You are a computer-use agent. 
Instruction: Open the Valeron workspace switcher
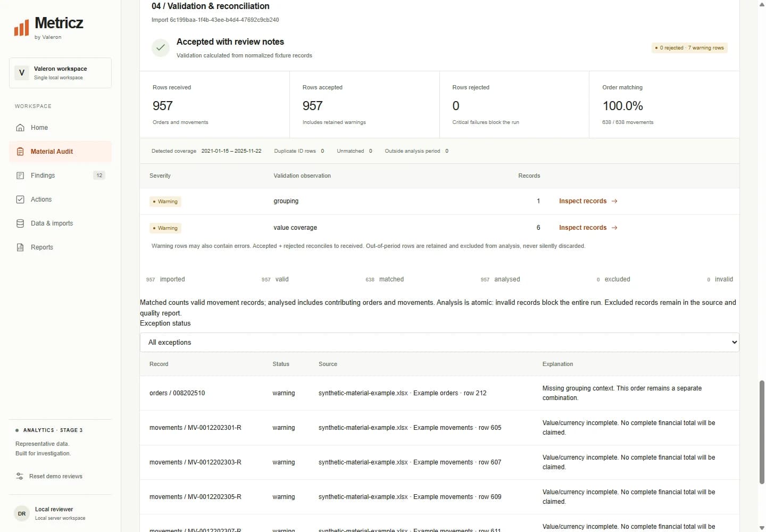point(60,73)
